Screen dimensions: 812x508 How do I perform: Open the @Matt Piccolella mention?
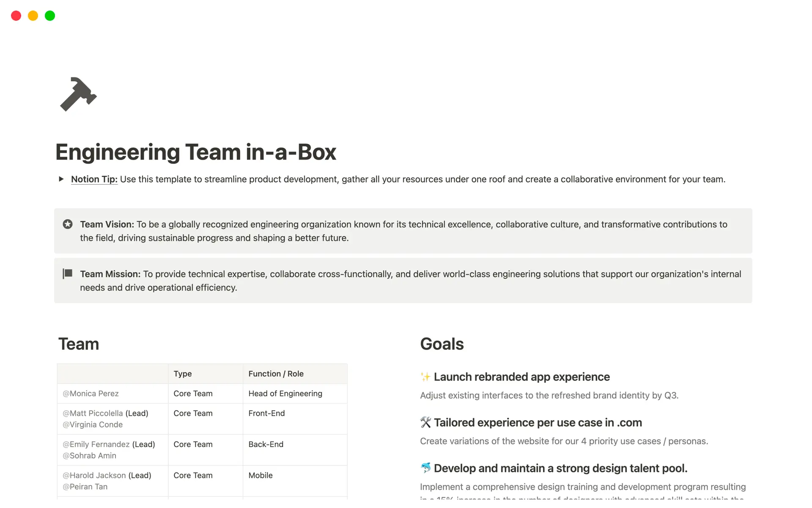pos(93,413)
